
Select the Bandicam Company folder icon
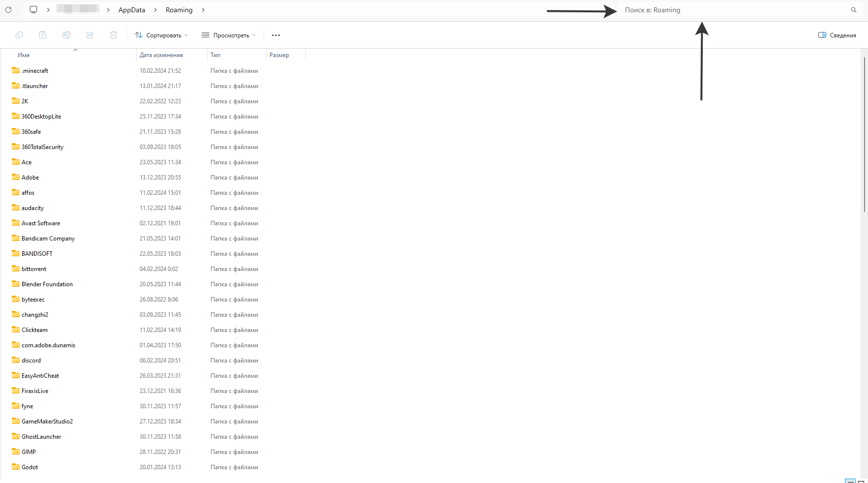(x=16, y=238)
